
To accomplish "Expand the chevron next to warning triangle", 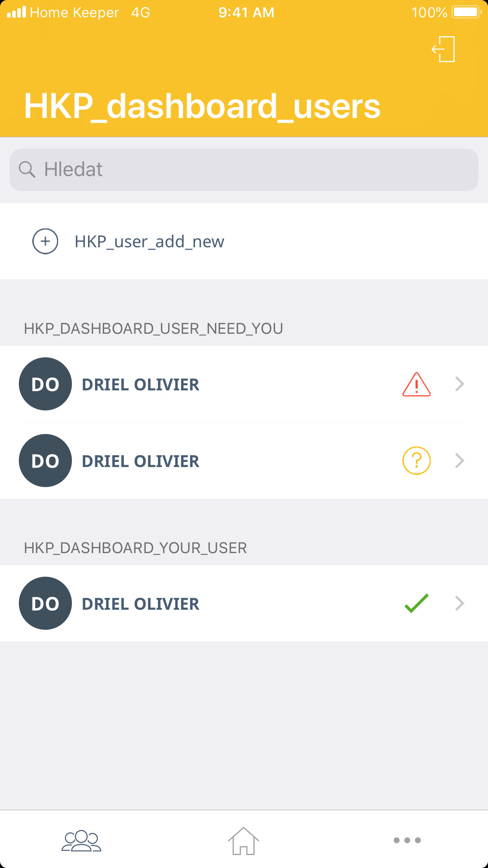I will tap(460, 384).
